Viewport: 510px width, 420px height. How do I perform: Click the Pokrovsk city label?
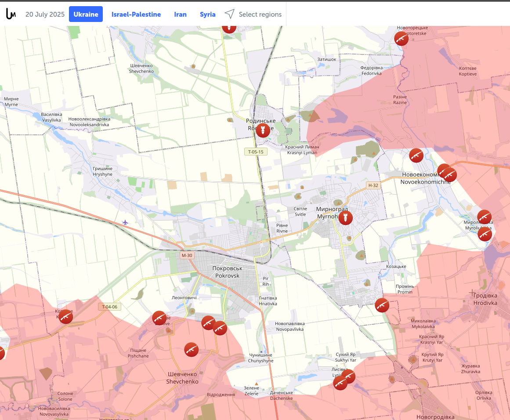[x=228, y=272]
